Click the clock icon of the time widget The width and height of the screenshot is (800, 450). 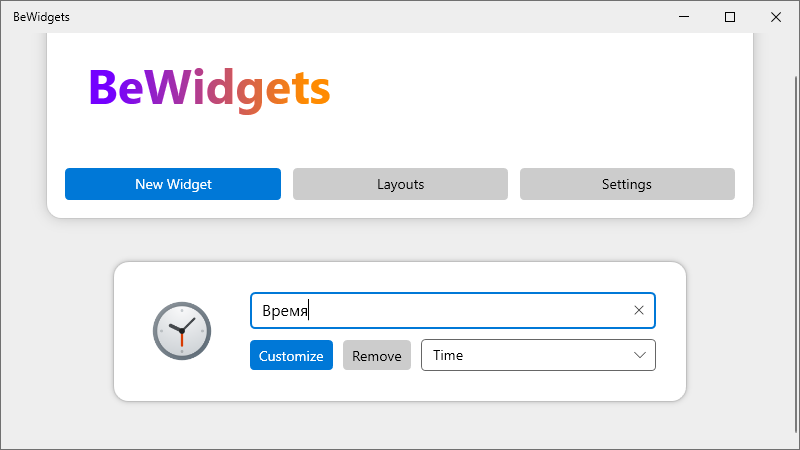coord(182,331)
